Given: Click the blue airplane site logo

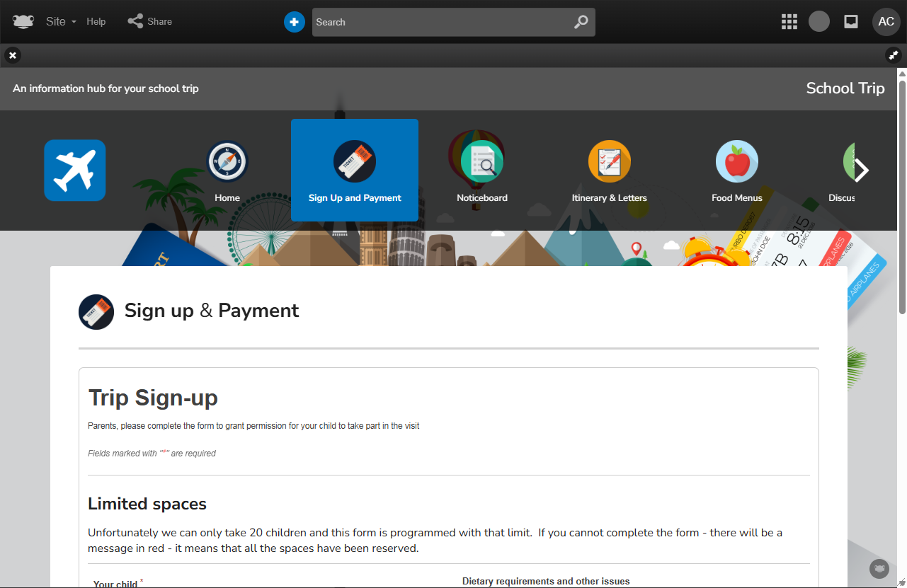Looking at the screenshot, I should 75,170.
